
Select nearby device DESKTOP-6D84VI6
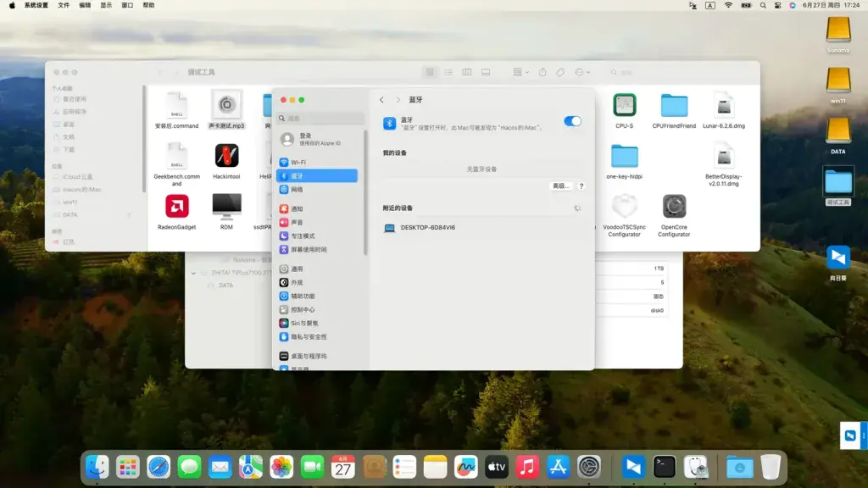[481, 227]
